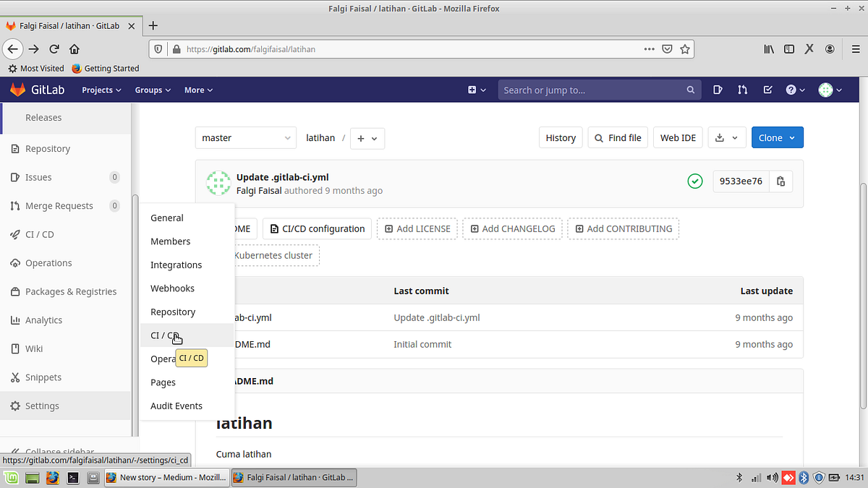
Task: Open the merge requests icon in navbar
Action: [x=742, y=89]
